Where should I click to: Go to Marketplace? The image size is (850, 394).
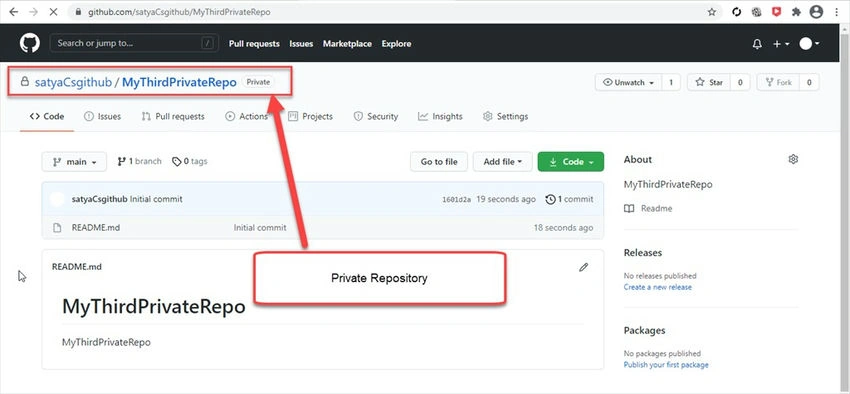347,44
